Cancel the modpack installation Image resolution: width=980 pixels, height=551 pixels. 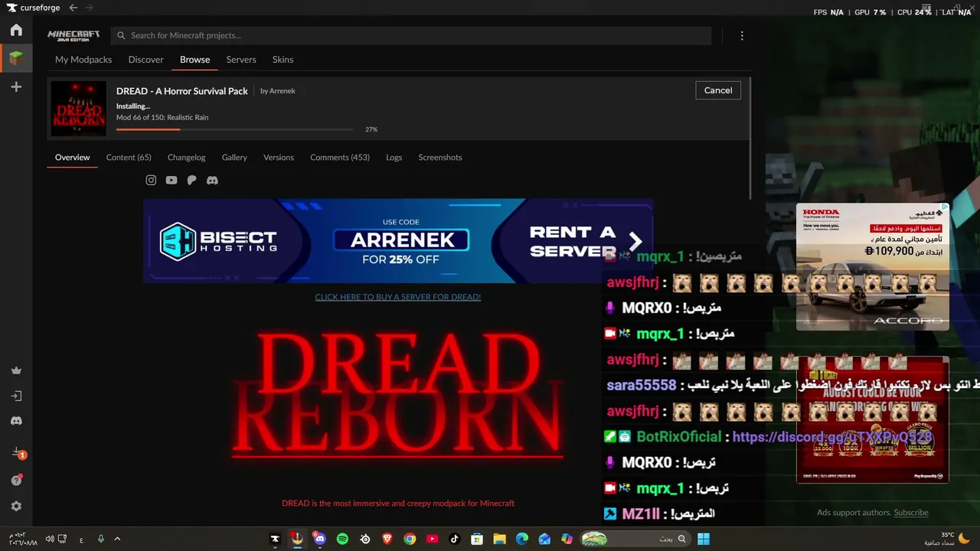pos(718,90)
